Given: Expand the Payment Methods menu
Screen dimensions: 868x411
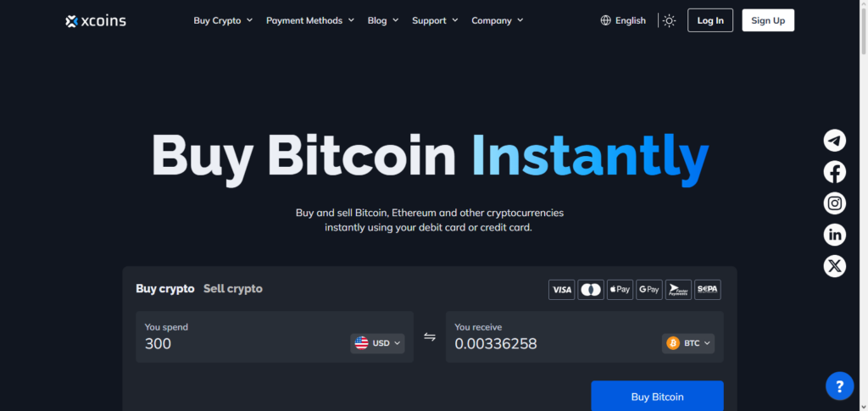Looking at the screenshot, I should tap(310, 20).
